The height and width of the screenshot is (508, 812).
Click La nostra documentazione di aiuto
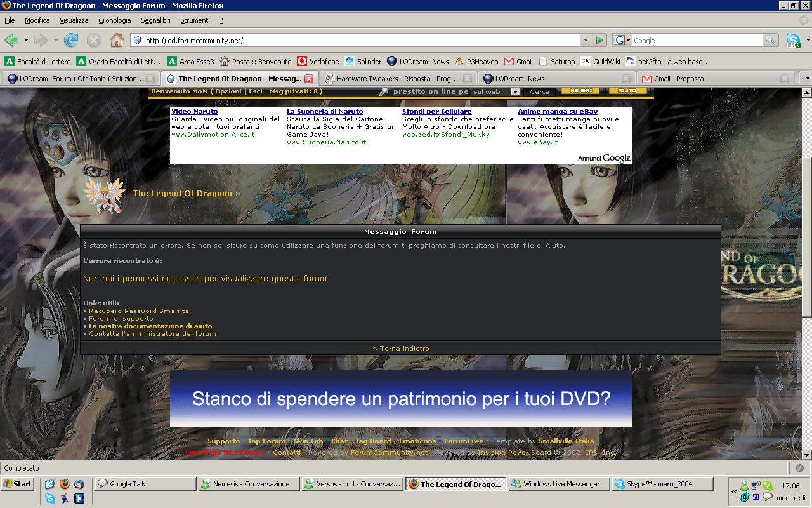point(150,326)
